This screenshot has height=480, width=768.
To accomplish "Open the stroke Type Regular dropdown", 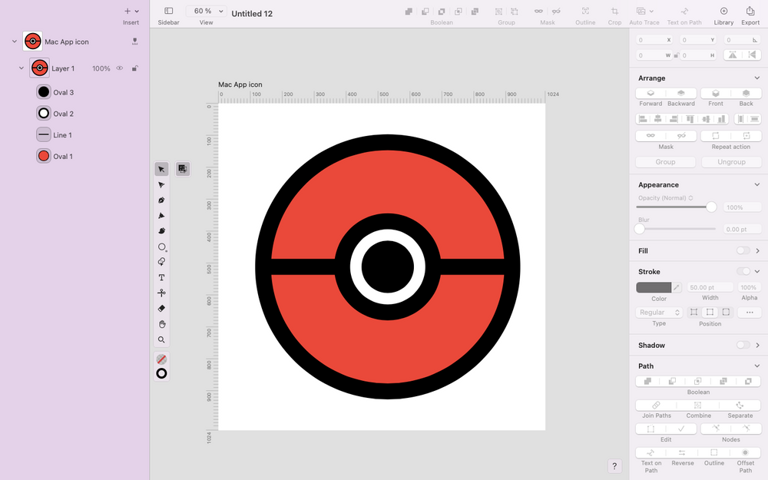I will pyautogui.click(x=659, y=312).
